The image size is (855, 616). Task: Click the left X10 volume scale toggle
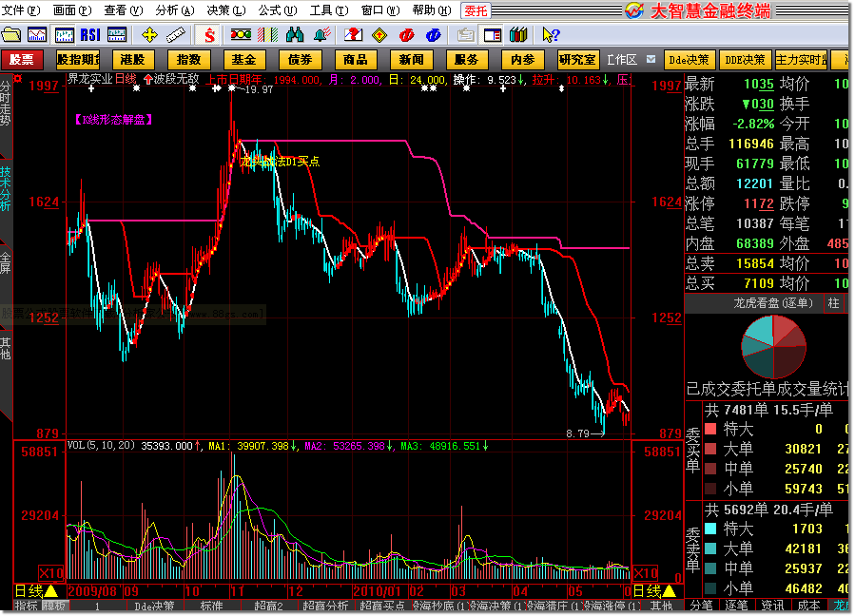click(51, 573)
